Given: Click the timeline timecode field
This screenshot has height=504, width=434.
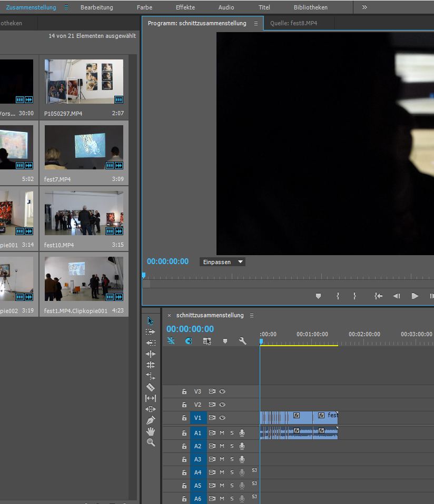Looking at the screenshot, I should pyautogui.click(x=190, y=329).
